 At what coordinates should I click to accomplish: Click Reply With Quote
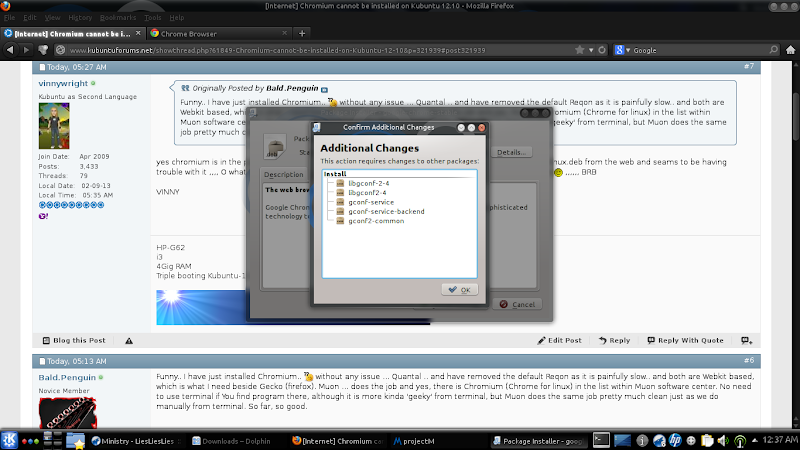685,340
